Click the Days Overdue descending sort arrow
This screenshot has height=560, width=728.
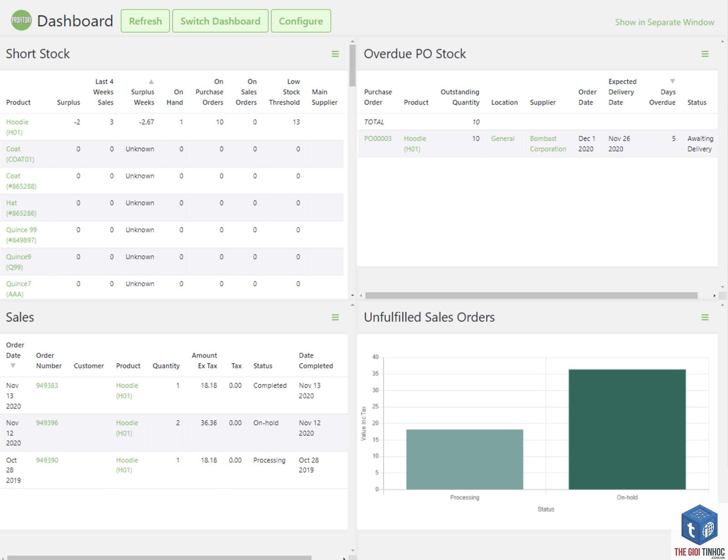click(672, 81)
